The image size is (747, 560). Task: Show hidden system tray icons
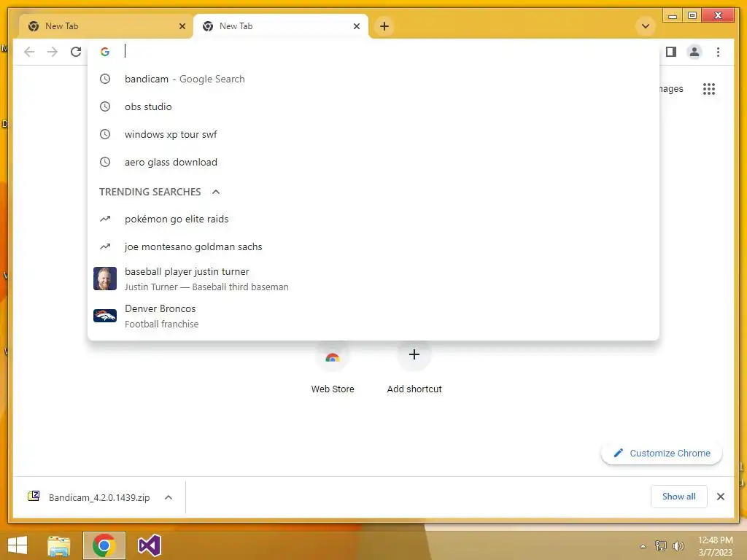(x=643, y=546)
